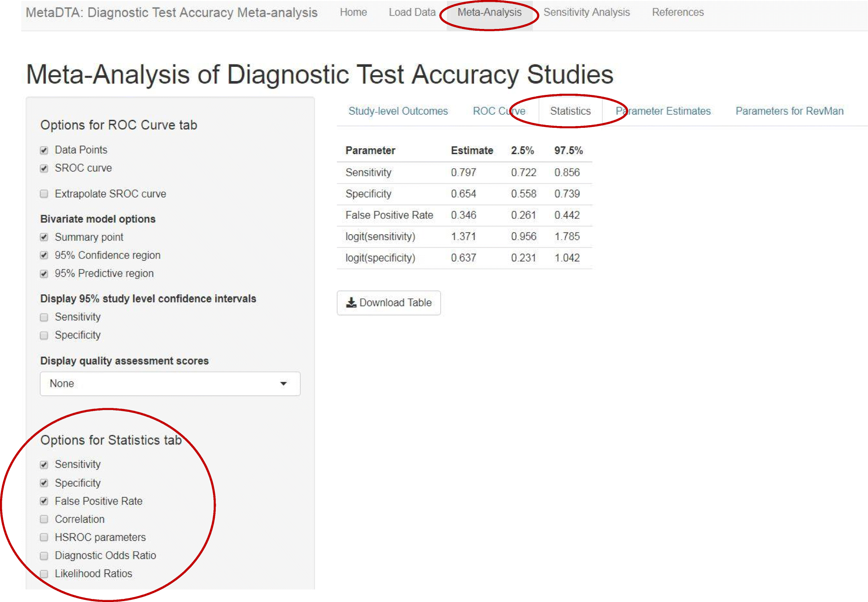
Task: Uncheck 95% Confidence region
Action: coord(44,255)
